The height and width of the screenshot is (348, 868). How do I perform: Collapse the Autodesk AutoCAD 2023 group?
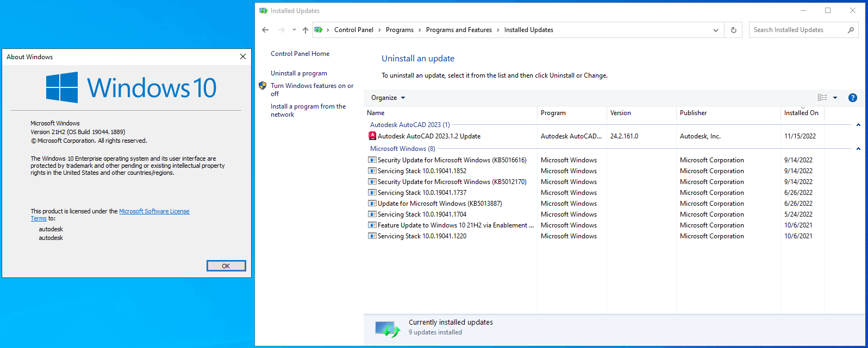point(858,125)
